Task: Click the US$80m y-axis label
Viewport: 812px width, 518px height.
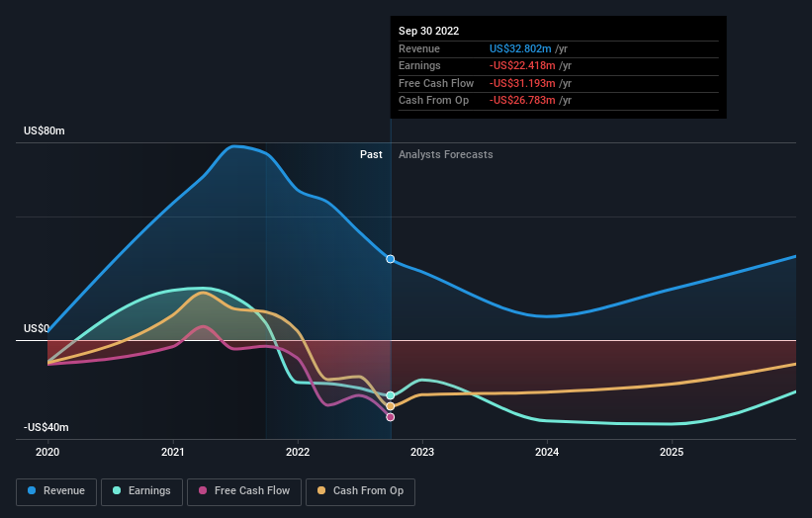Action: click(x=45, y=130)
